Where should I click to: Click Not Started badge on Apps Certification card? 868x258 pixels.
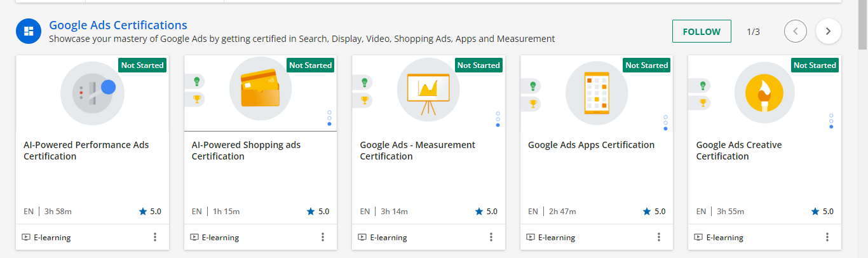tap(647, 65)
